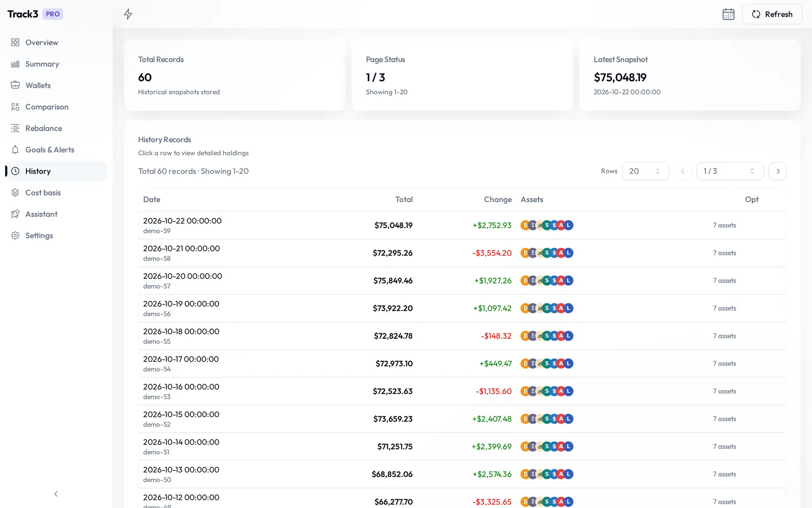This screenshot has width=812, height=508.
Task: Open the 2026-10-22 00:00:00 snapshot row
Action: (462, 225)
